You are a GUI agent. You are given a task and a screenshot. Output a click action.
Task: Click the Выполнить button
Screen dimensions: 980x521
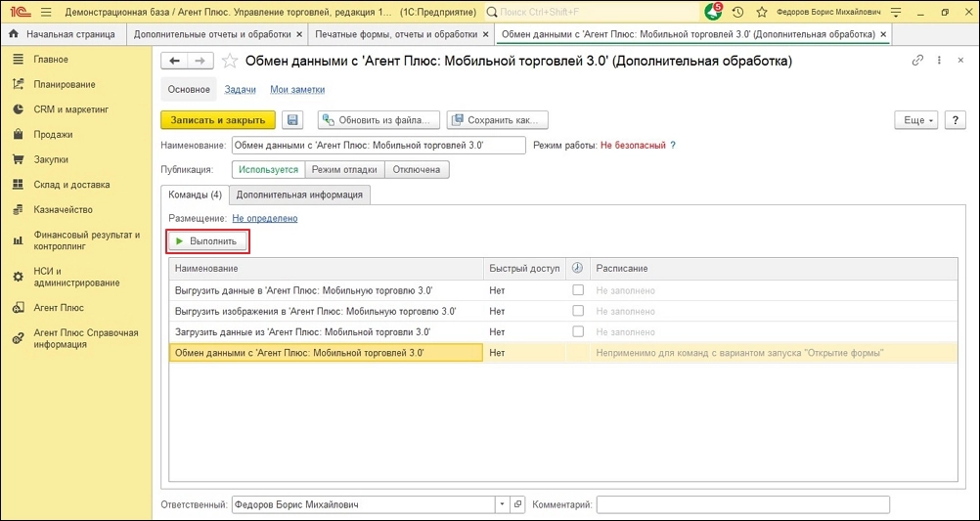(208, 241)
